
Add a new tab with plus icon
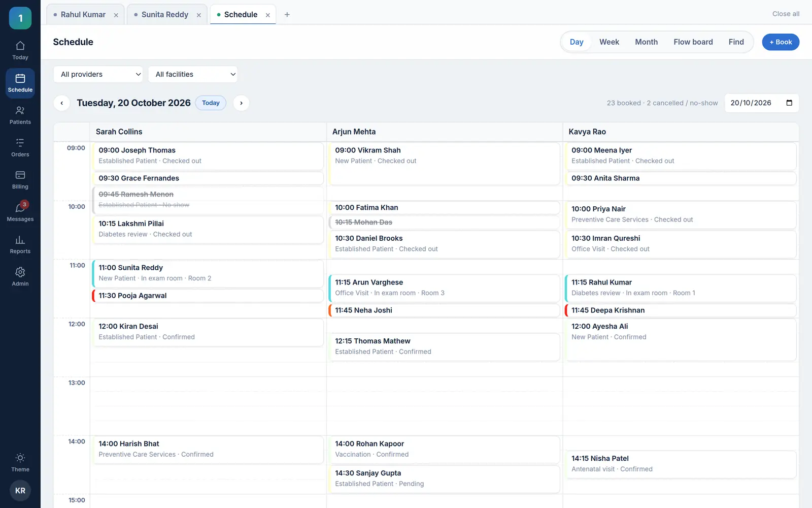(x=287, y=15)
